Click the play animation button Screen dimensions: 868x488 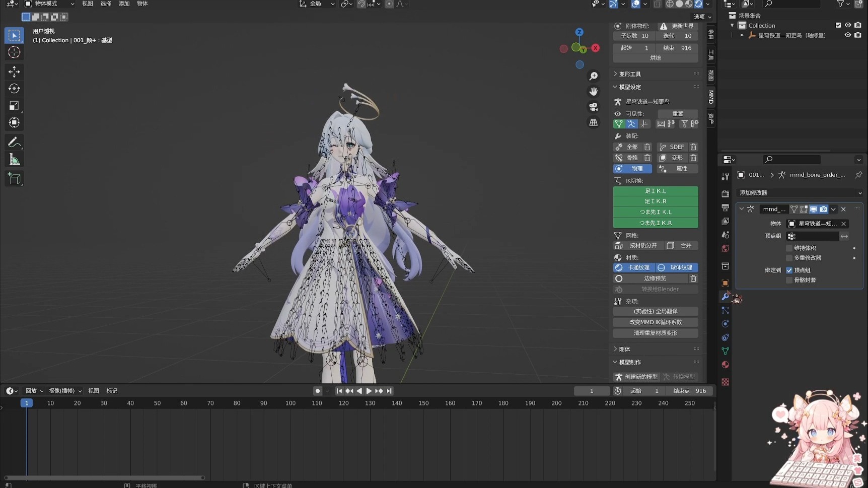pyautogui.click(x=369, y=391)
